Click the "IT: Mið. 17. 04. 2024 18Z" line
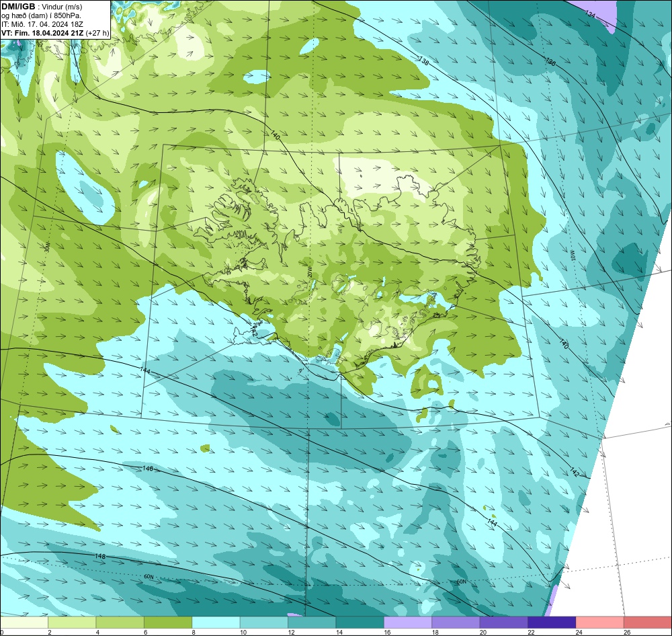The height and width of the screenshot is (636, 672). coord(42,24)
